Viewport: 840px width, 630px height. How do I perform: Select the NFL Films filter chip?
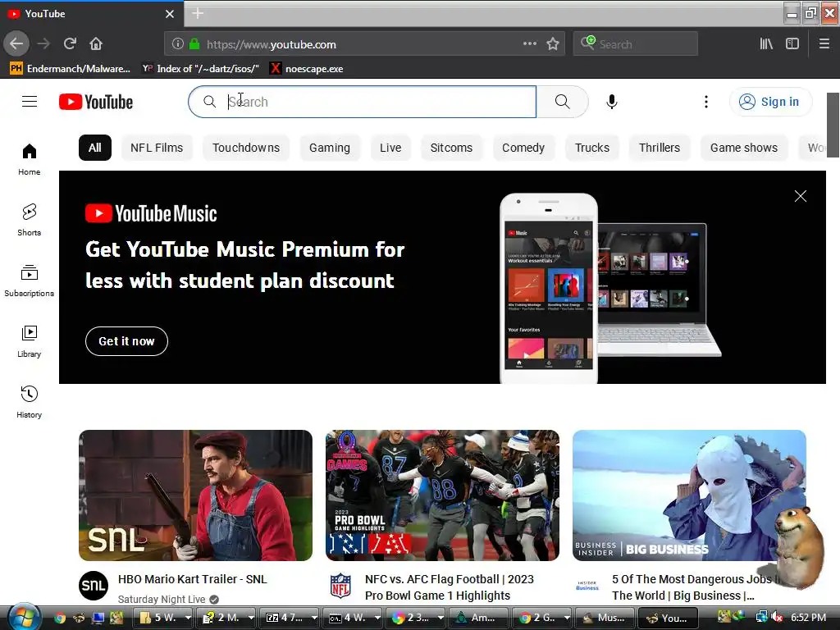click(157, 148)
